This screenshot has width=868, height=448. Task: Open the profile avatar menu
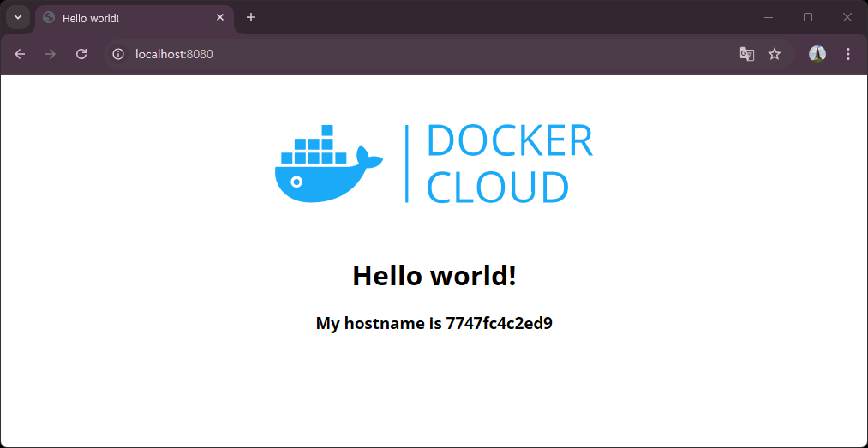817,54
